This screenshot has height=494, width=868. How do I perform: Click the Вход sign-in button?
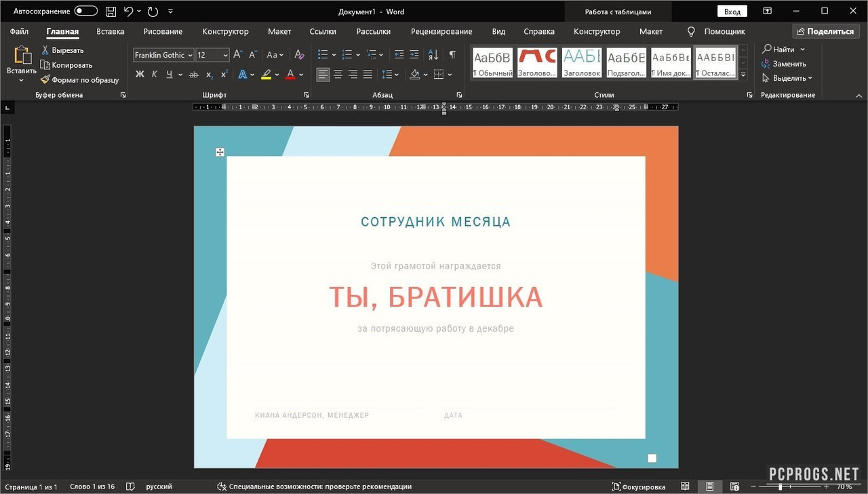(732, 12)
